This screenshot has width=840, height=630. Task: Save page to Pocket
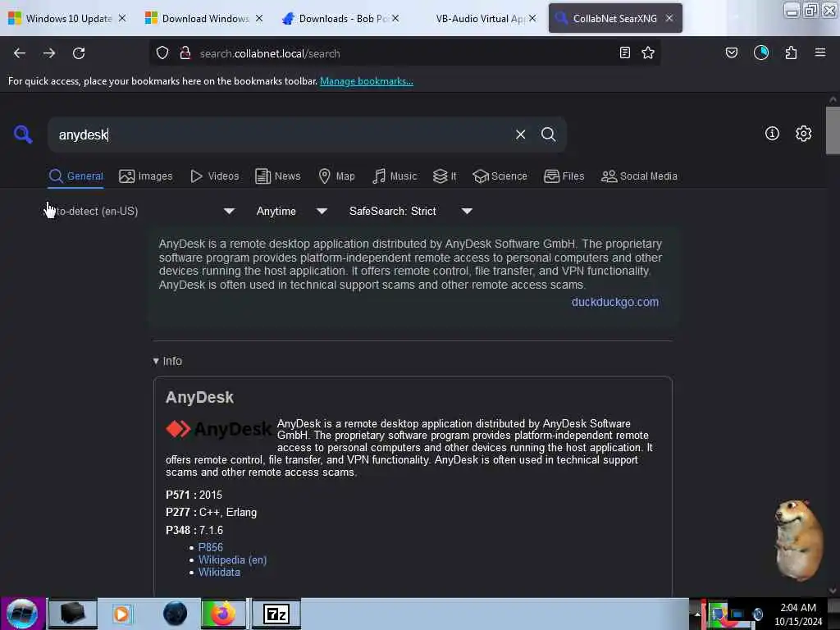coord(731,52)
